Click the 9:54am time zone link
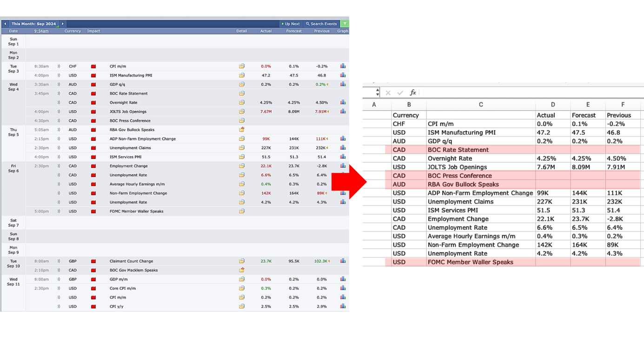This screenshot has height=362, width=644. 41,31
